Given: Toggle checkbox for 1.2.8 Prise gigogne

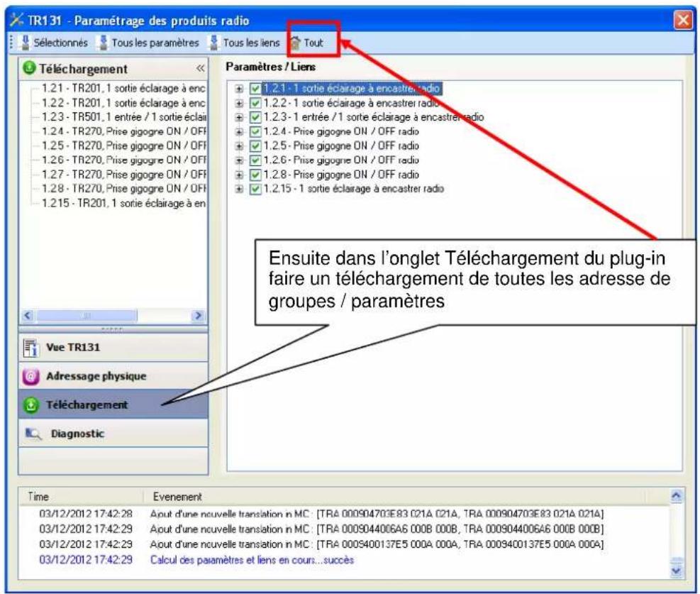Looking at the screenshot, I should 255,175.
